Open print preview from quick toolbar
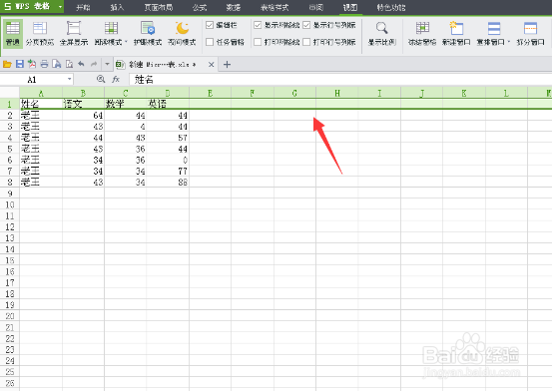This screenshot has width=552, height=392. pos(56,64)
